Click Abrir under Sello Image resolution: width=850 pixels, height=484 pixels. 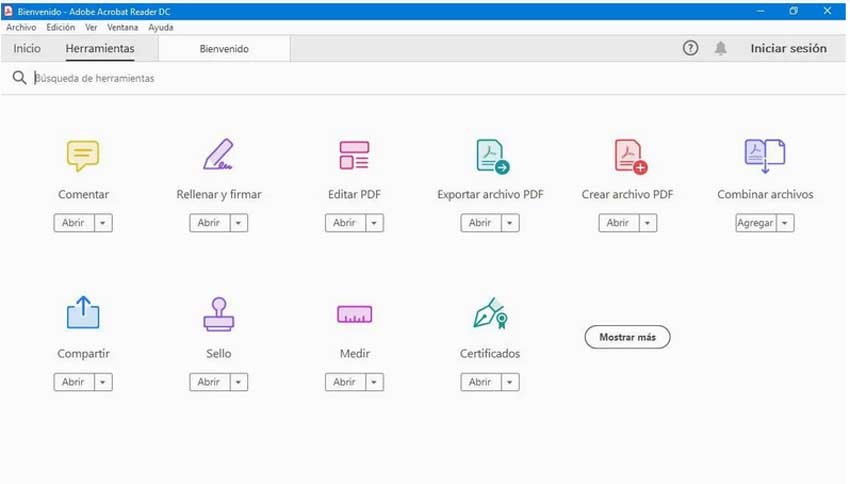point(210,382)
